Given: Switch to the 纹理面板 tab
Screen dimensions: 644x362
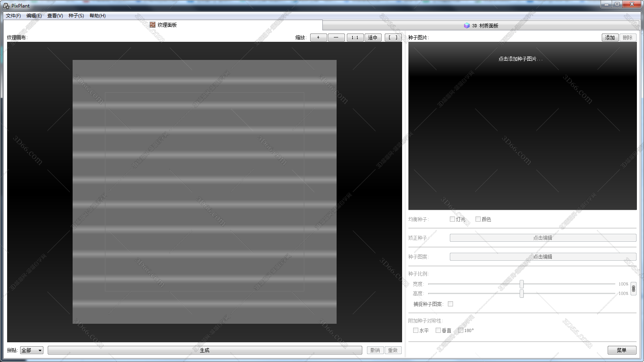Looking at the screenshot, I should (163, 25).
